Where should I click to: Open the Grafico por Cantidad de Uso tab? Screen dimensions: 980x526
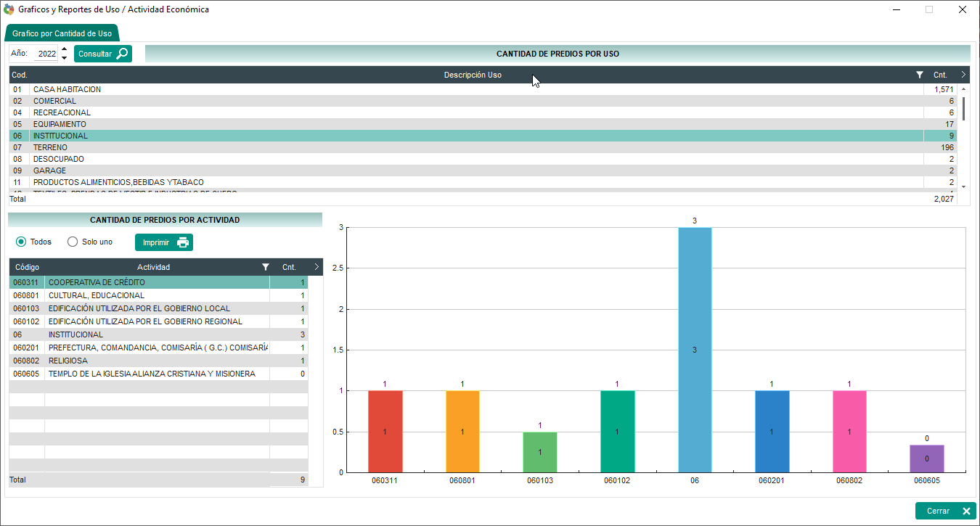click(x=62, y=33)
